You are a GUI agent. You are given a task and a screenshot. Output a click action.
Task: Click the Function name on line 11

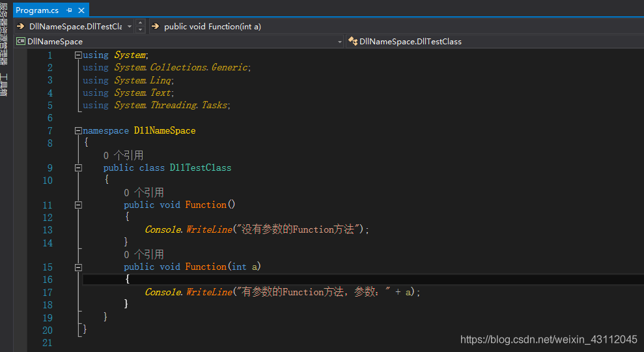tap(206, 205)
